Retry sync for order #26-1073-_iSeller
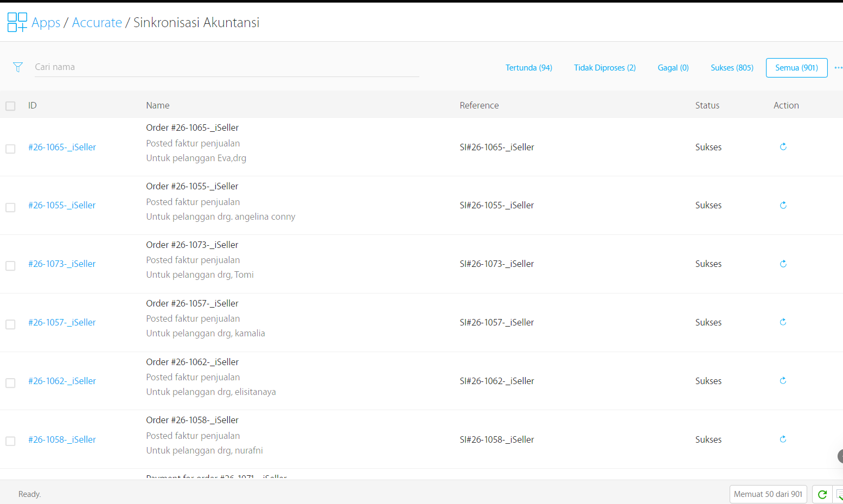Viewport: 843px width, 504px height. tap(783, 264)
